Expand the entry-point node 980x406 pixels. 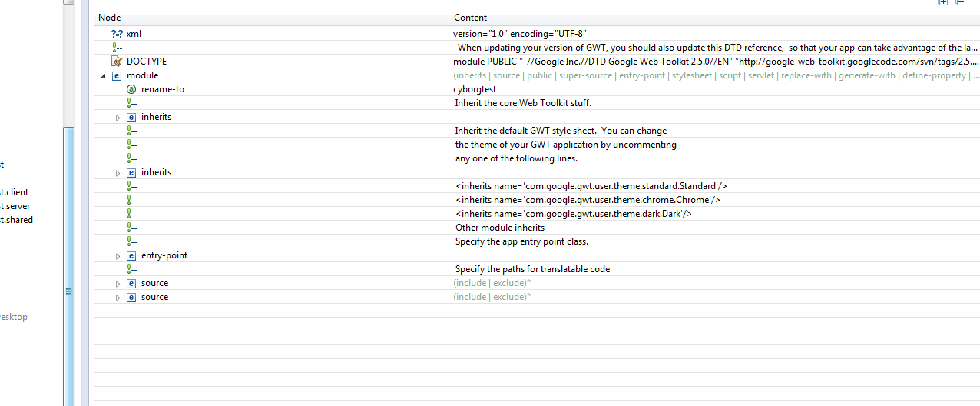tap(118, 256)
